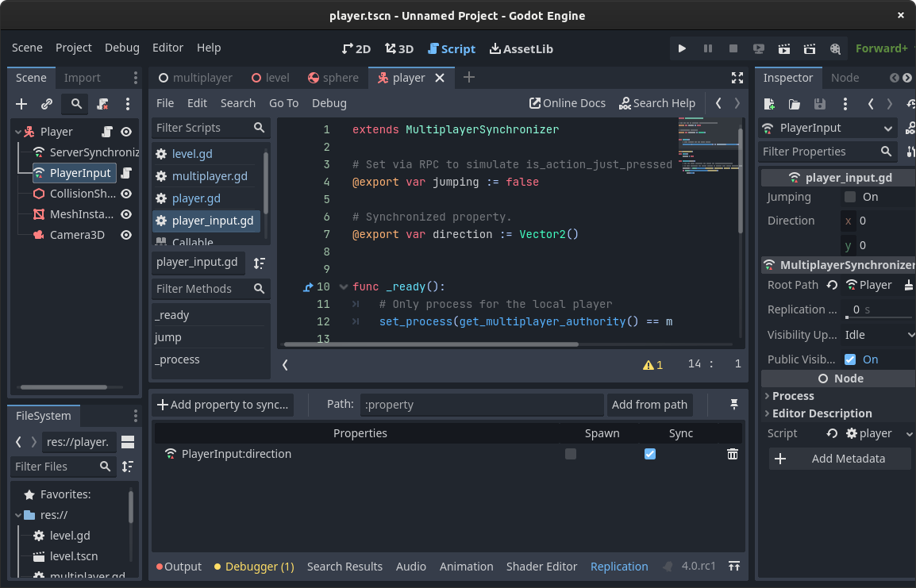
Task: Toggle MeshInstance node visibility
Action: tap(126, 214)
